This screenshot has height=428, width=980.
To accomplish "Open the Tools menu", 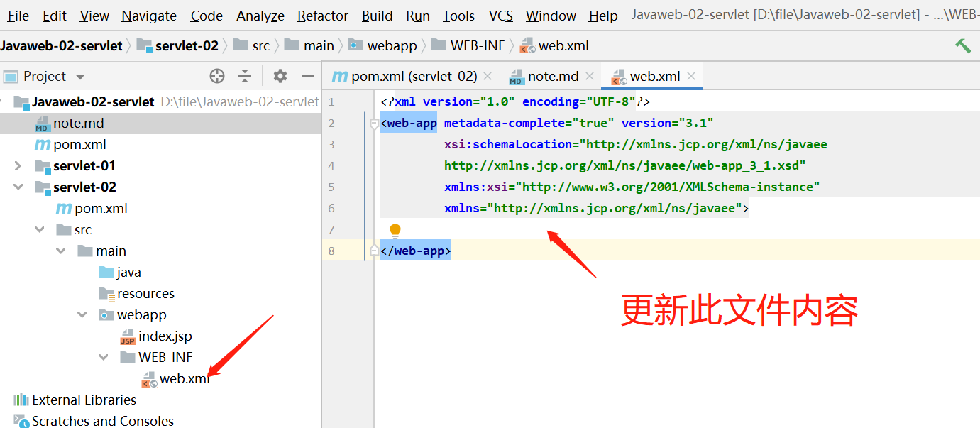I will point(459,16).
